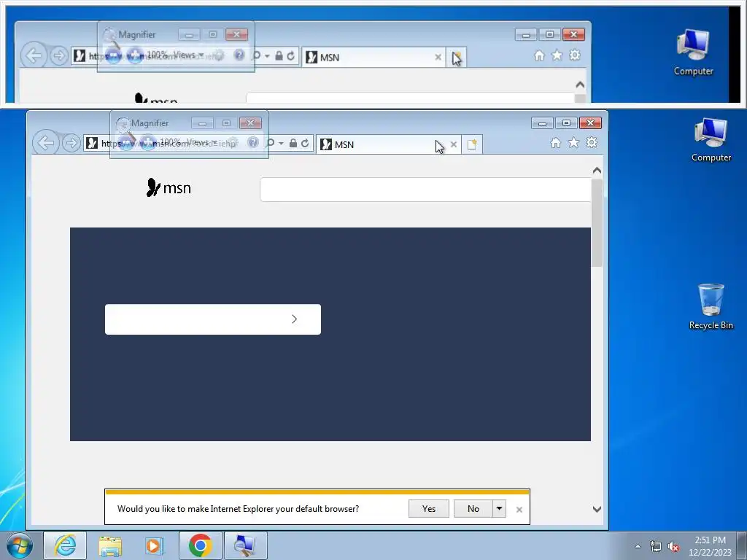
Task: Minimize the Magnifier toolbar window
Action: (x=202, y=123)
